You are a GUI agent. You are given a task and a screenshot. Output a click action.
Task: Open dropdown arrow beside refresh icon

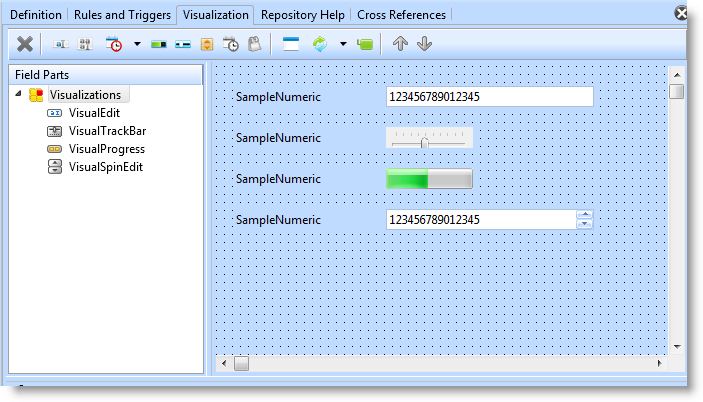(343, 44)
